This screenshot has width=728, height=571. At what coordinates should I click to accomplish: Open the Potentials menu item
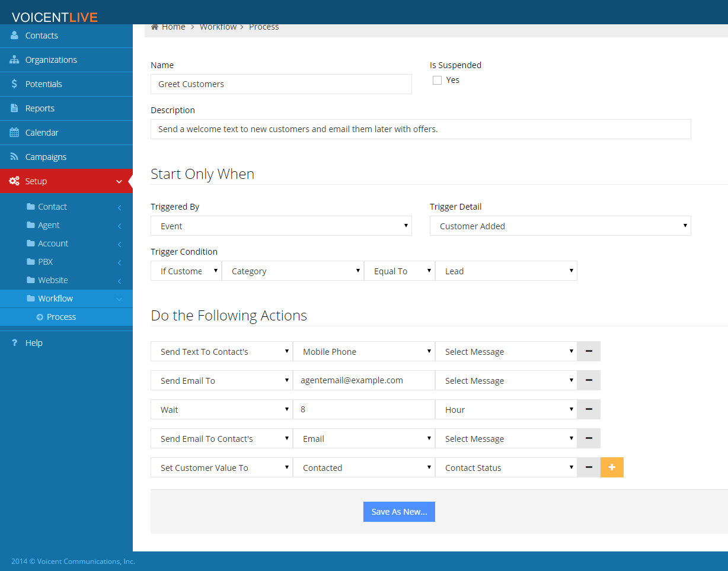pyautogui.click(x=66, y=84)
